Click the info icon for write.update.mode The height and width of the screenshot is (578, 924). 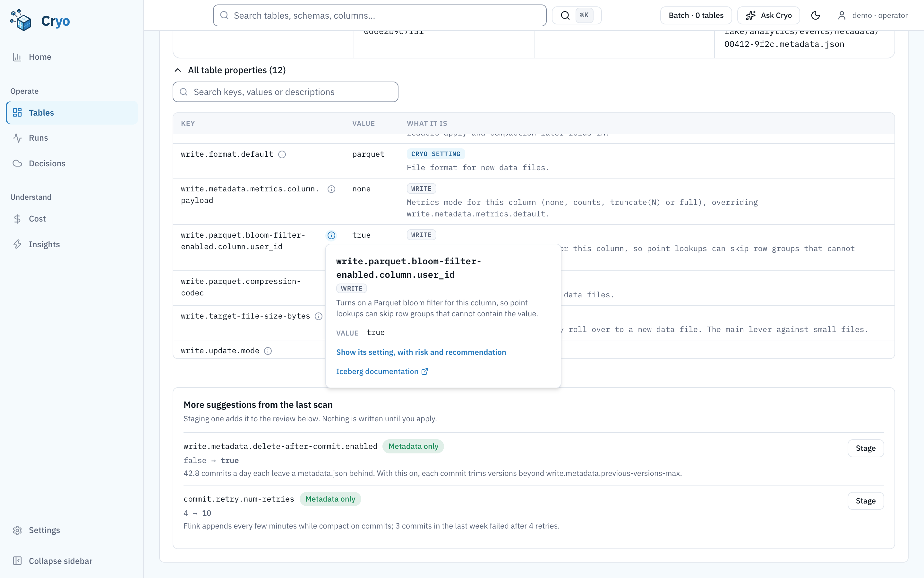[268, 351]
